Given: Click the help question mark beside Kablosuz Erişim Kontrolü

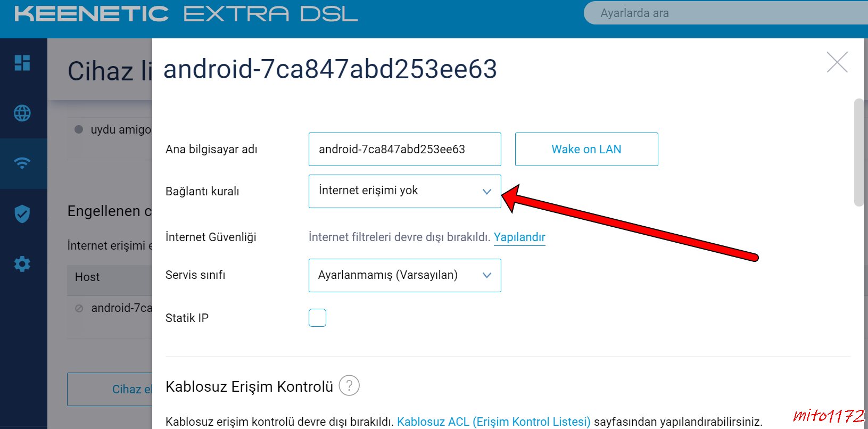Looking at the screenshot, I should (349, 385).
